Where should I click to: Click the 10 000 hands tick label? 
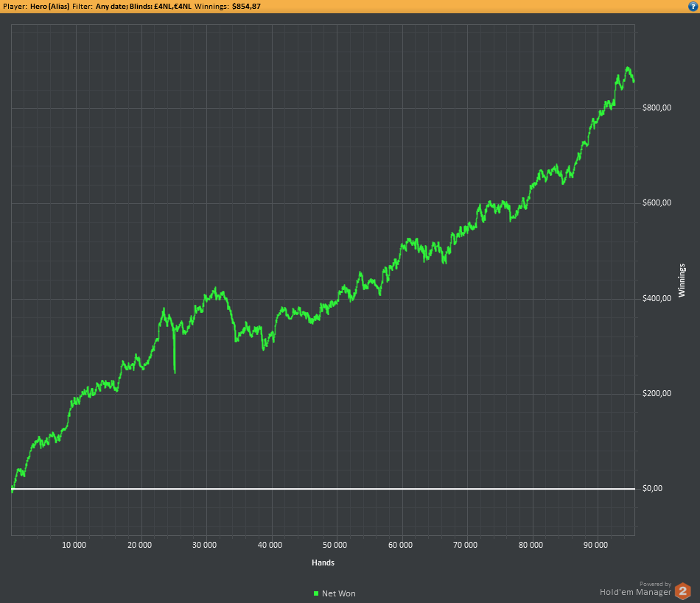coord(74,545)
